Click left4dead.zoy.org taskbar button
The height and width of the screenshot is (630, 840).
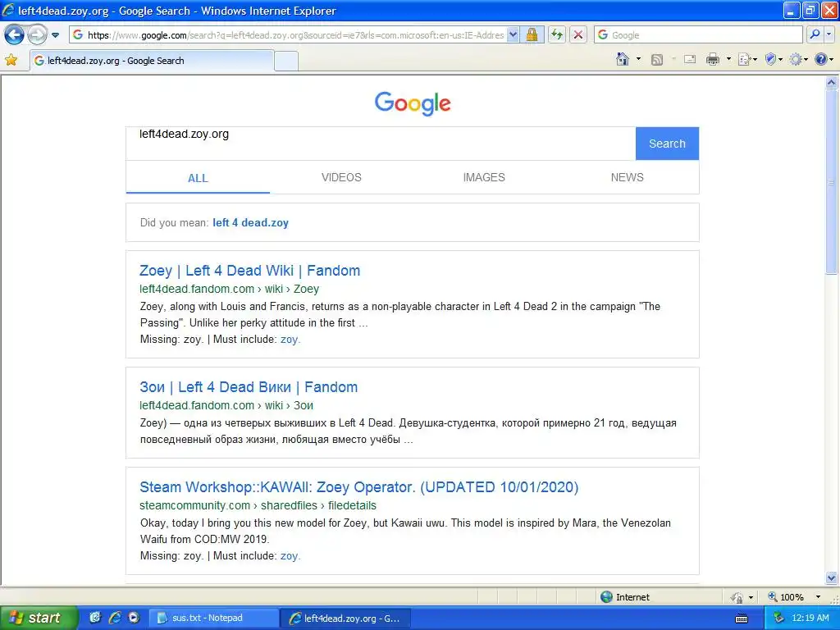pos(346,619)
